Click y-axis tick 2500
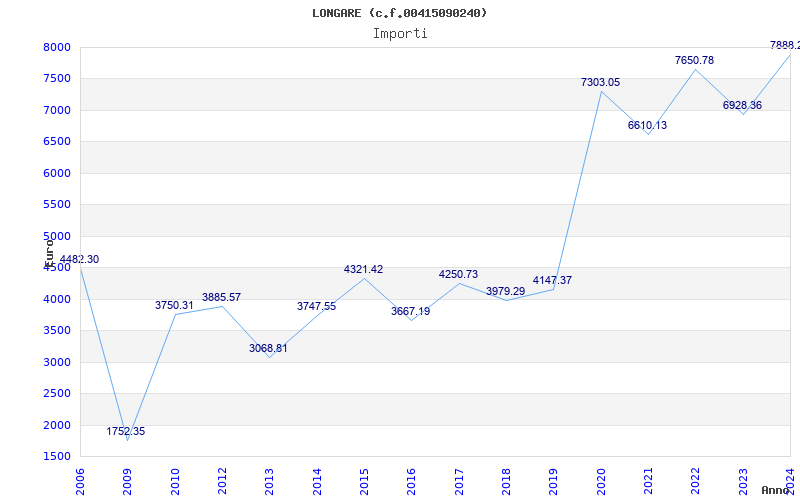This screenshot has width=800, height=500. (x=57, y=393)
